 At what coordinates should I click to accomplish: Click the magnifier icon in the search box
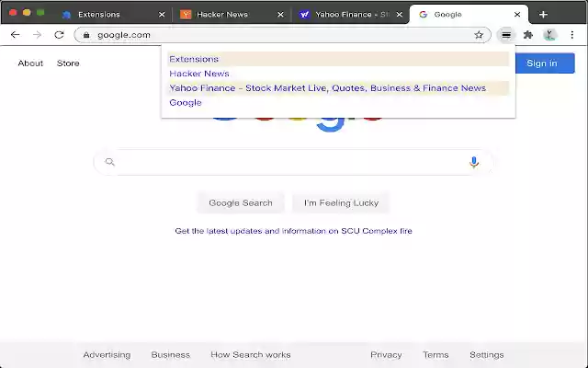(109, 162)
